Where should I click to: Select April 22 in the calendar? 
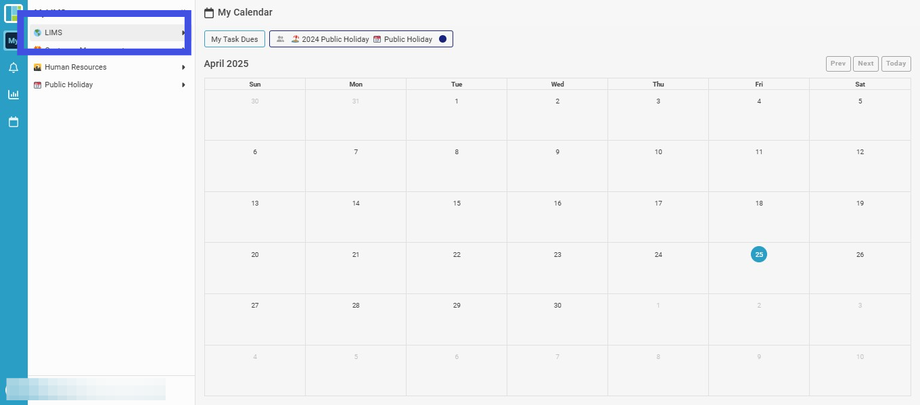(x=456, y=268)
